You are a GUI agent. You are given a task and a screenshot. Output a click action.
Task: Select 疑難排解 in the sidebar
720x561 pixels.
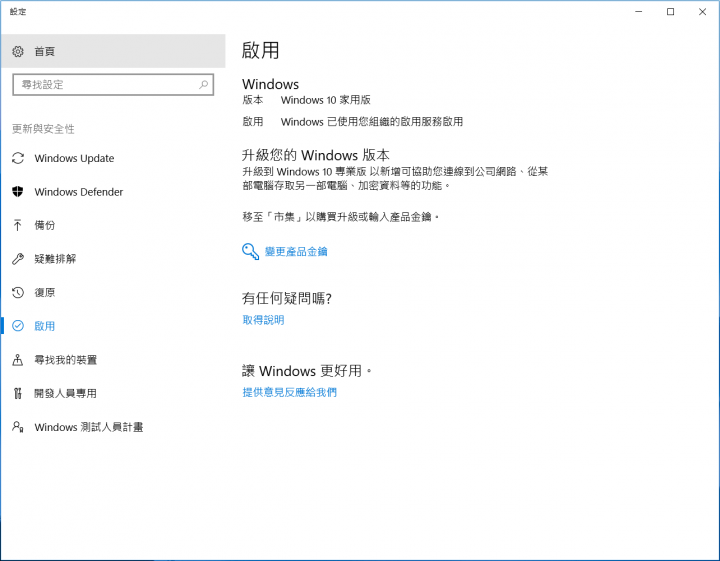point(113,259)
